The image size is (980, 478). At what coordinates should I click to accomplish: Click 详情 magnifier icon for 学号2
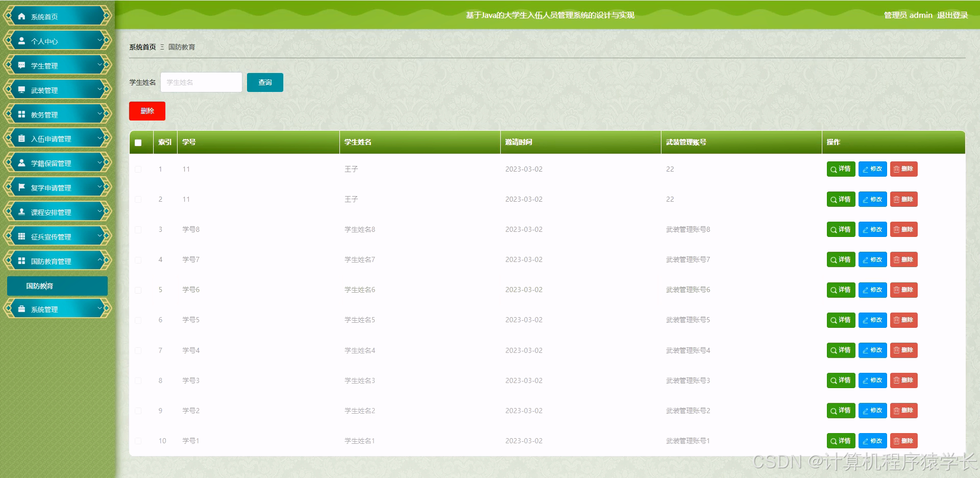click(834, 411)
